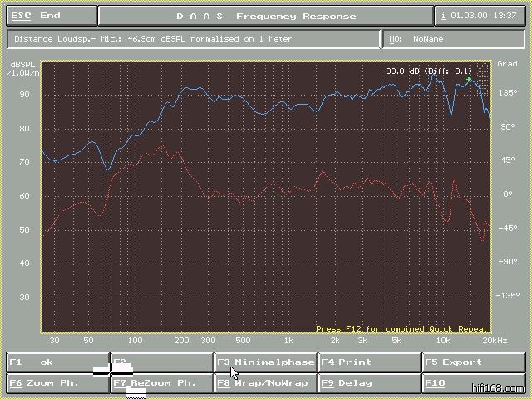Select the M0: NoName memory field
Image resolution: width=532 pixels, height=399 pixels.
pyautogui.click(x=453, y=39)
